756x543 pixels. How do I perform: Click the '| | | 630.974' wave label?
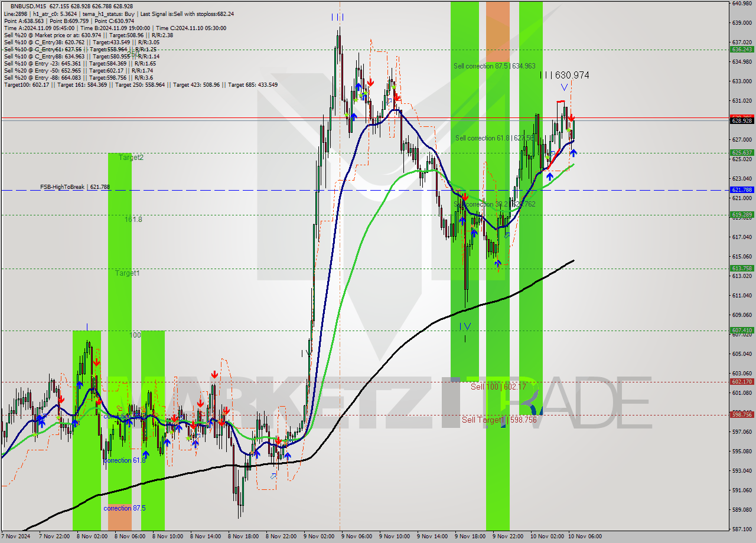564,75
